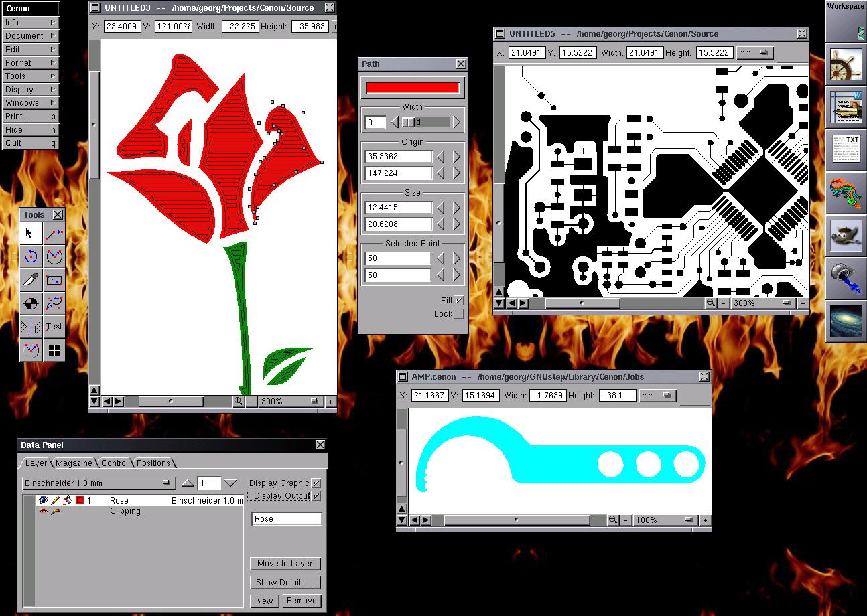Open the mm units dropdown in UNTITLED5
The height and width of the screenshot is (616, 867).
(x=754, y=52)
